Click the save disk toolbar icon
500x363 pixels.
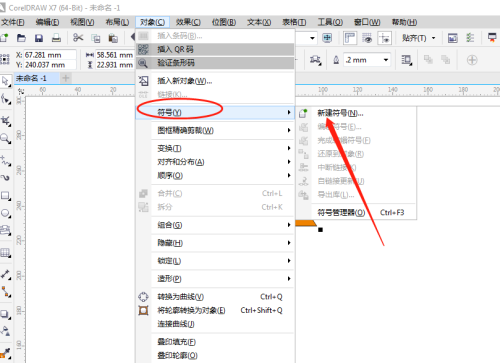click(x=39, y=38)
